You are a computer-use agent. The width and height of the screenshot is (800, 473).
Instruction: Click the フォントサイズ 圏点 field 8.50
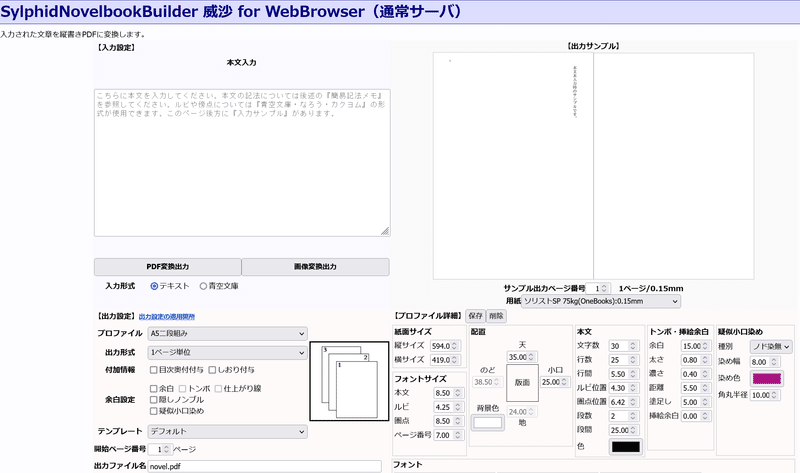click(449, 421)
